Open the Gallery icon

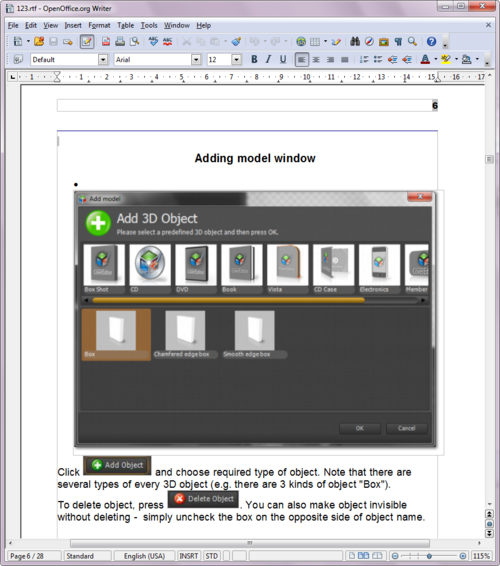383,42
